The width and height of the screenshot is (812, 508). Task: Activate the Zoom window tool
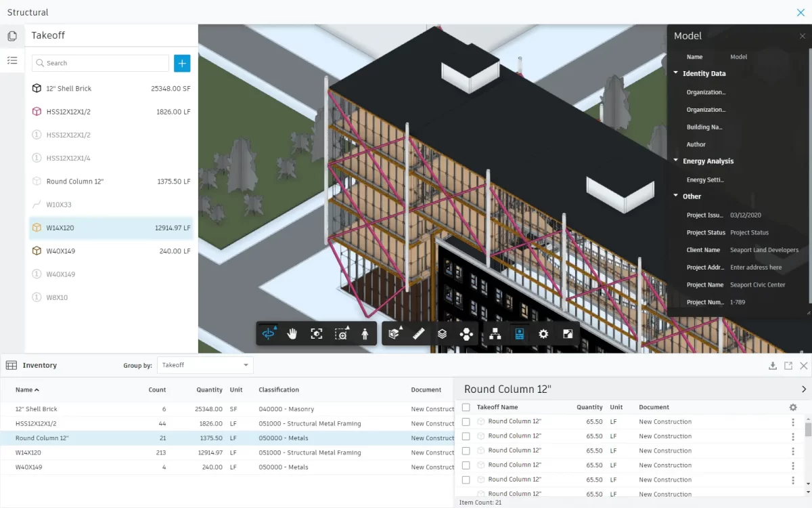point(341,333)
